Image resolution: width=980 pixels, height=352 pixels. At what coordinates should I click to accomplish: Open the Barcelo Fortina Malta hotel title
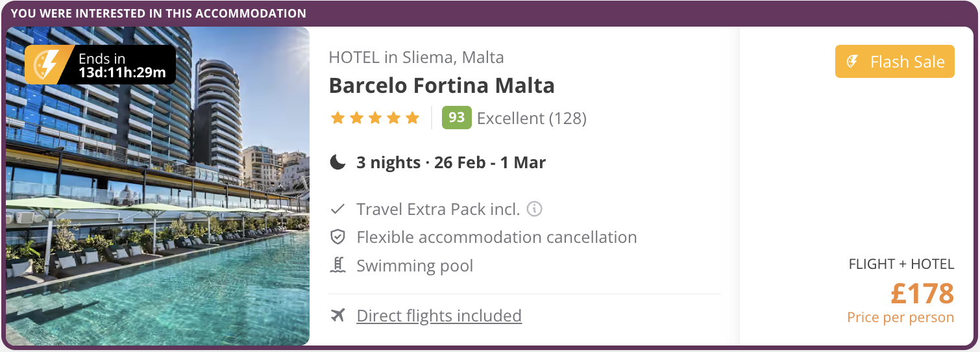(442, 86)
